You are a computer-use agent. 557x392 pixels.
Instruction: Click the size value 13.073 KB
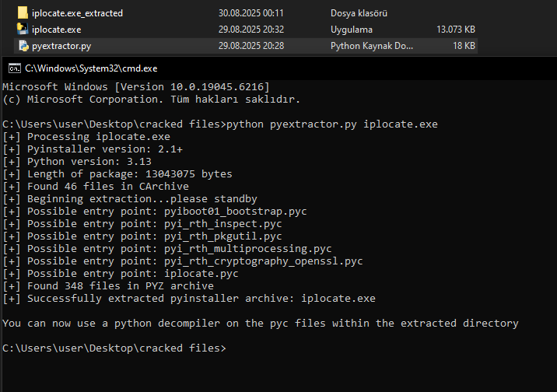456,30
